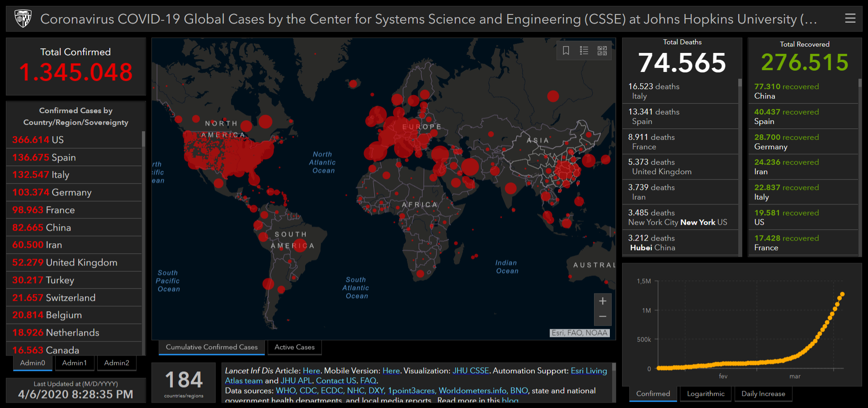Select US row with 366.614 cases

(x=74, y=140)
